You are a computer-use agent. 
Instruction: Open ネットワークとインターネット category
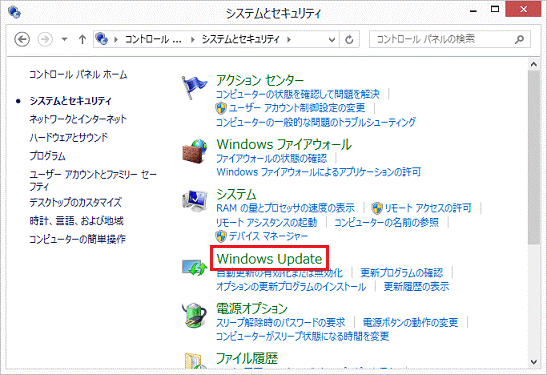(x=78, y=119)
